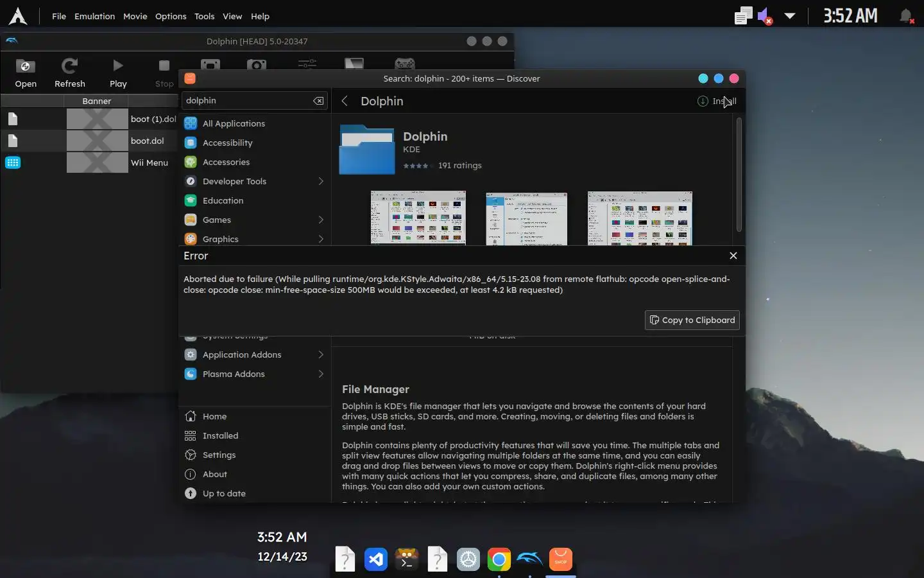The height and width of the screenshot is (578, 924).
Task: Switch to Discover shop icon in the dock
Action: 561,559
